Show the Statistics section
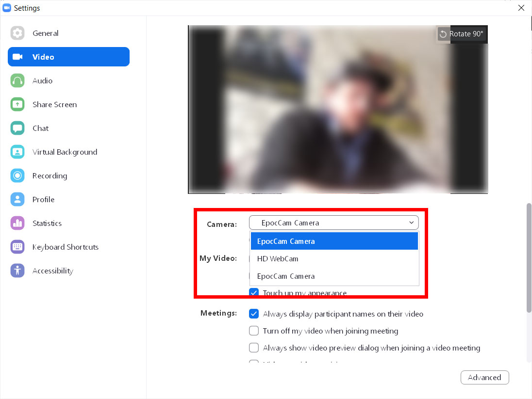 pos(68,223)
